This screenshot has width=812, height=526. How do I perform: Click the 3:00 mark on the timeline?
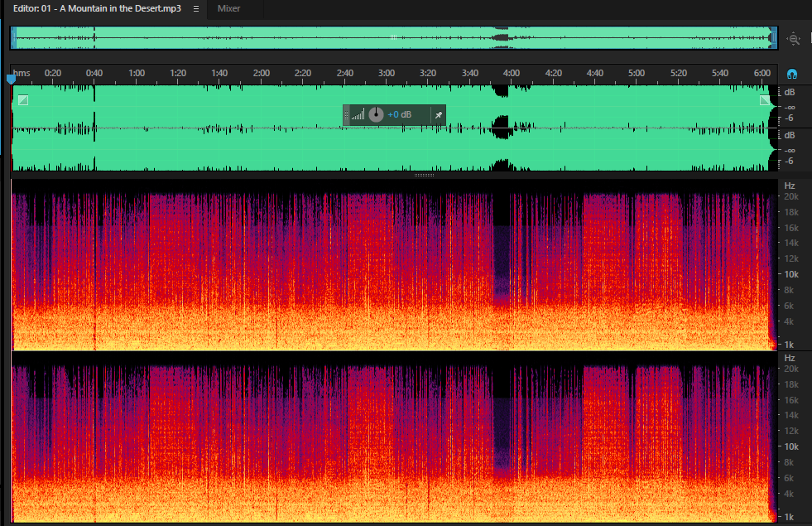click(x=387, y=73)
